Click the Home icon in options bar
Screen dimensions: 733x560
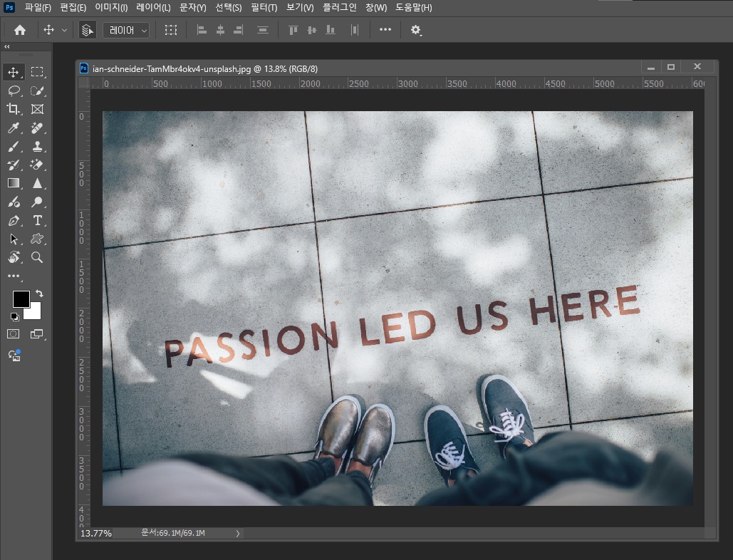20,30
